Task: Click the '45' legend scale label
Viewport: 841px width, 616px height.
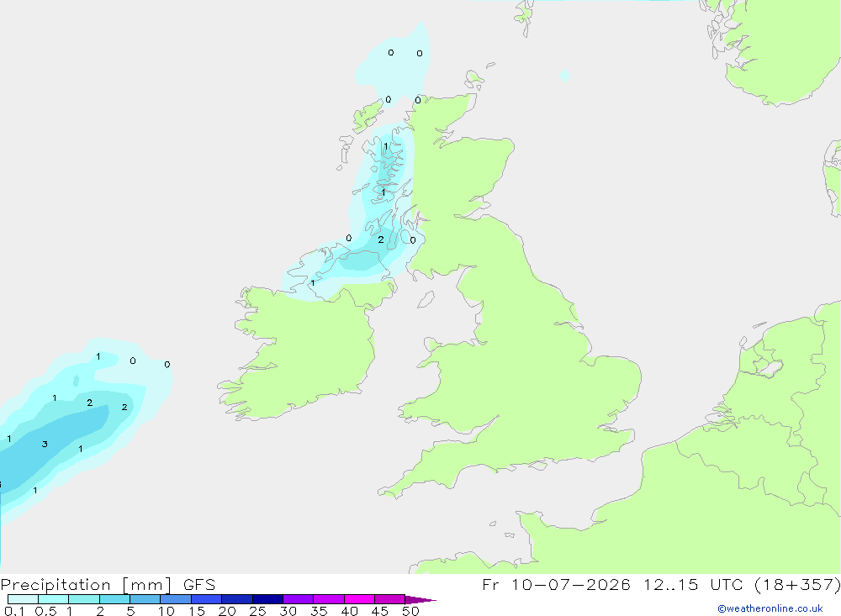Action: pyautogui.click(x=380, y=611)
